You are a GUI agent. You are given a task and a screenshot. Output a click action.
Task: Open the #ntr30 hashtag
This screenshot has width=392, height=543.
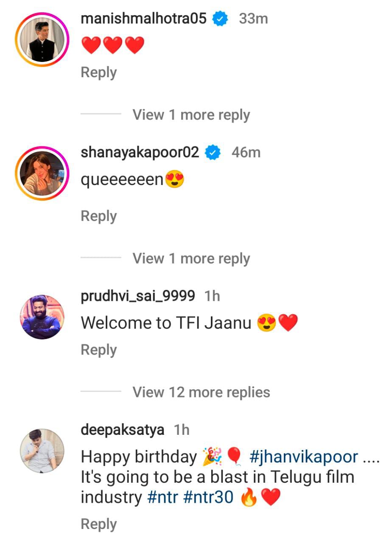208,498
